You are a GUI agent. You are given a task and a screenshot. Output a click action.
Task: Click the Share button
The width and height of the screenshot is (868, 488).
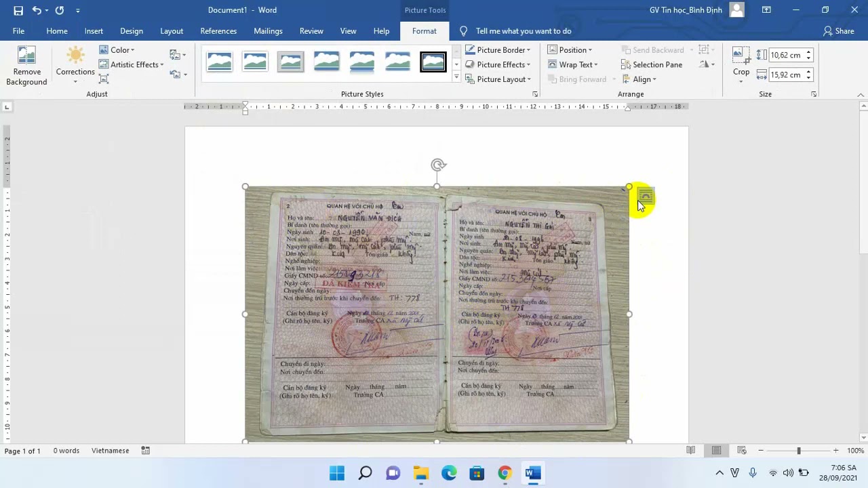[x=838, y=31]
